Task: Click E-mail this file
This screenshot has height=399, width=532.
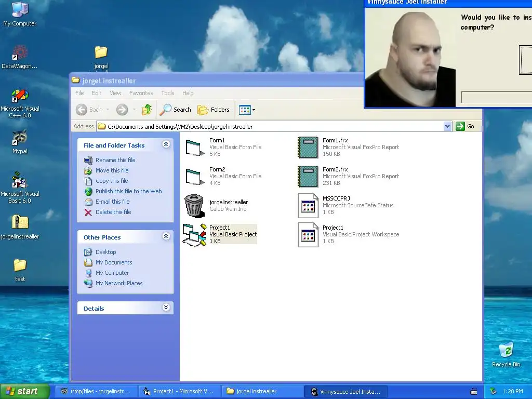Action: point(107,202)
